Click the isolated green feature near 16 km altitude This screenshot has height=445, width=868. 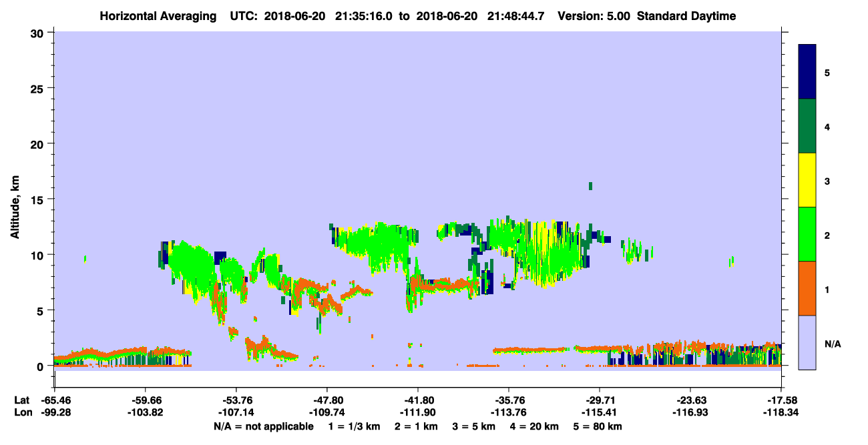590,186
